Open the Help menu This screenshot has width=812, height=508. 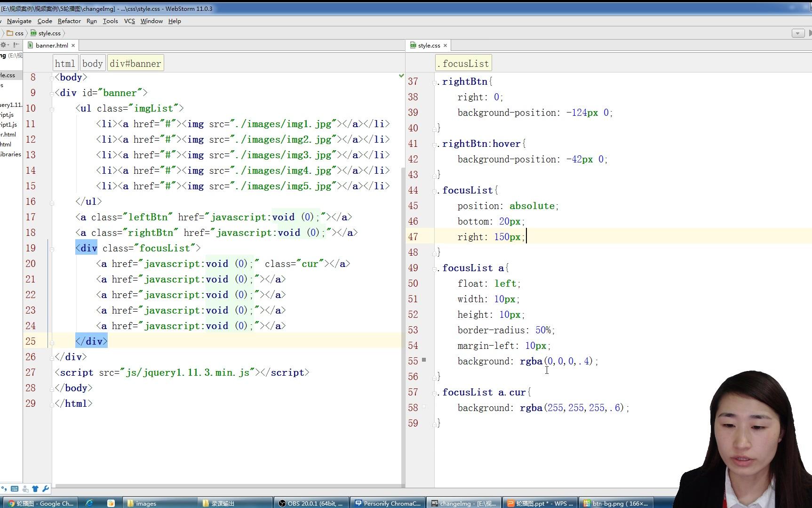pyautogui.click(x=175, y=21)
